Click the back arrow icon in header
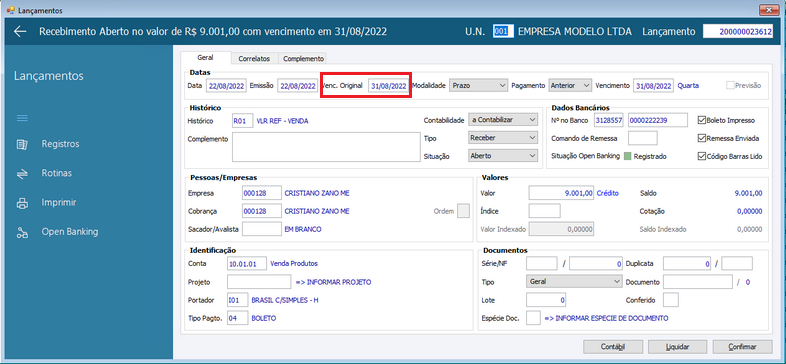The height and width of the screenshot is (364, 786). pyautogui.click(x=20, y=32)
